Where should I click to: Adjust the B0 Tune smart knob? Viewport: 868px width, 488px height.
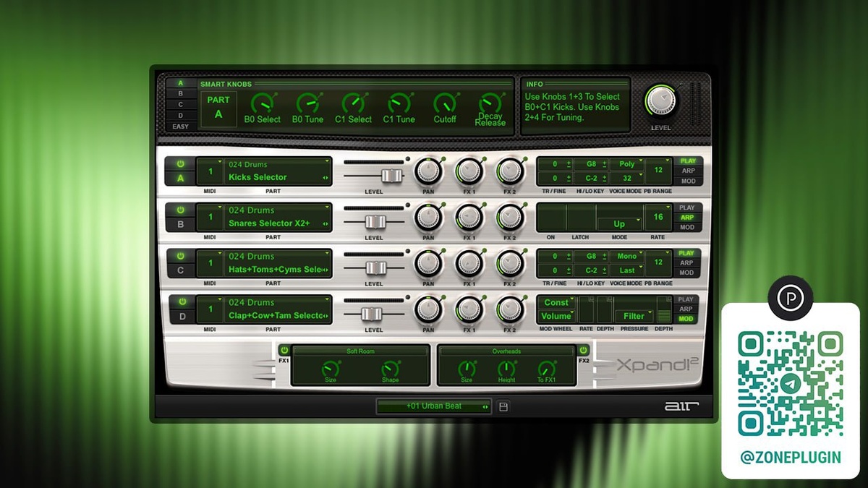(x=307, y=103)
